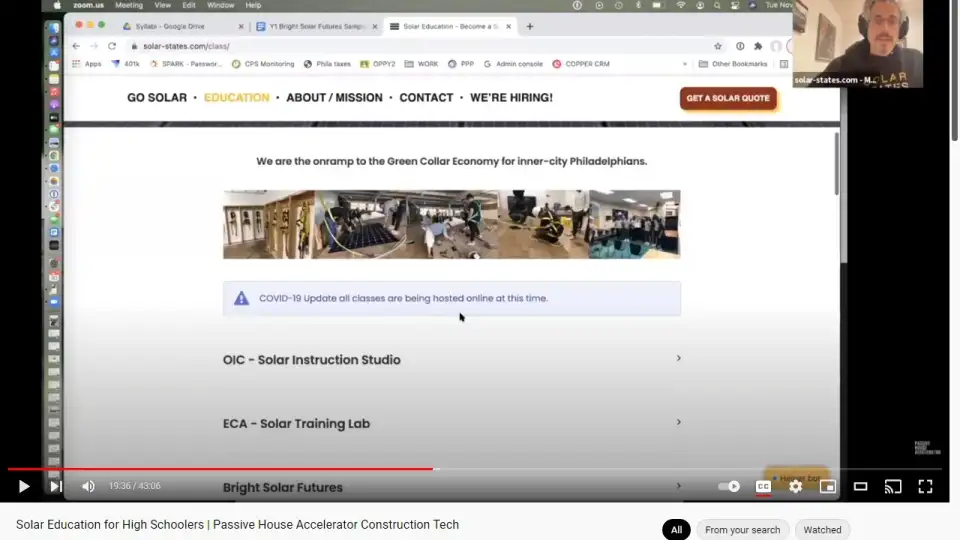Mute the video volume
The height and width of the screenshot is (540, 960).
(x=88, y=486)
